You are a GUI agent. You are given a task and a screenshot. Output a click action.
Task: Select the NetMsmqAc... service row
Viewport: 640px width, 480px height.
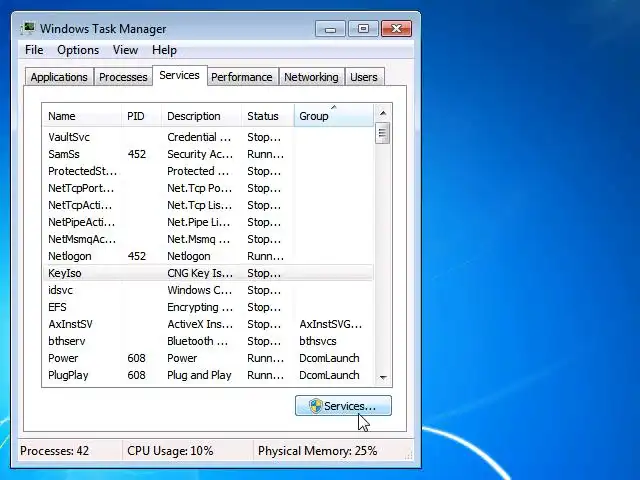pos(208,239)
